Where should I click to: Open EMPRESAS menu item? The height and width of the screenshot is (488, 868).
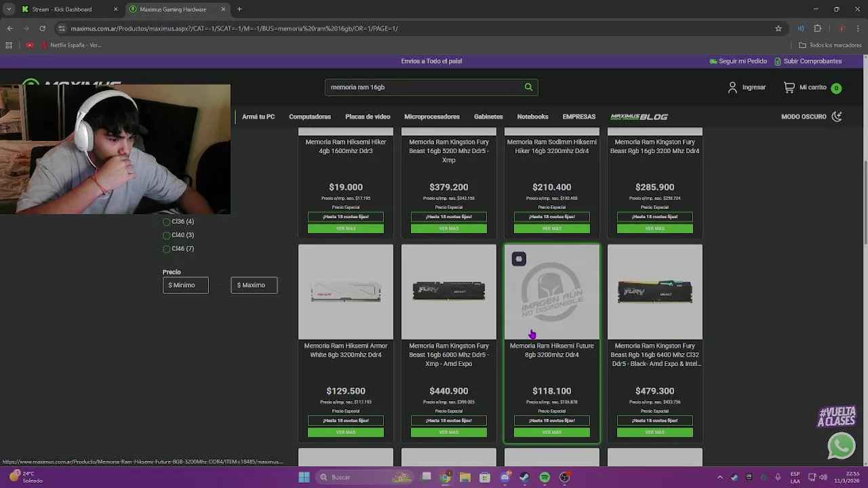point(578,117)
